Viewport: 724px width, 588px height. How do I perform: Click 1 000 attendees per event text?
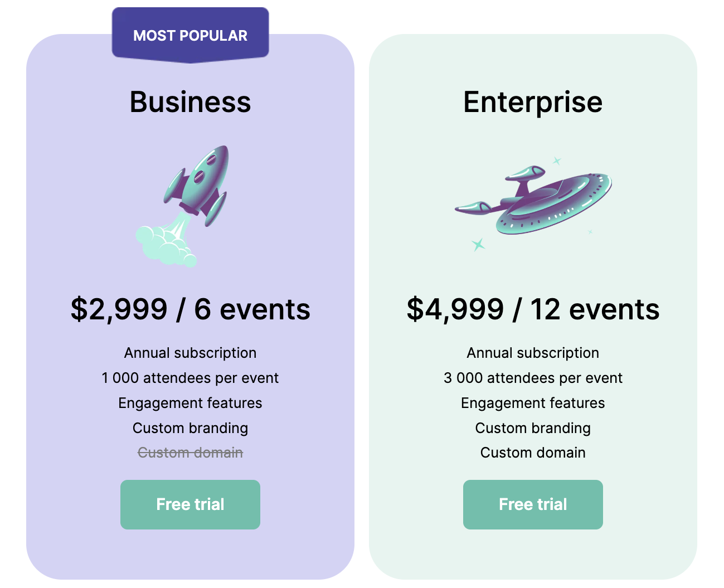[x=190, y=378]
